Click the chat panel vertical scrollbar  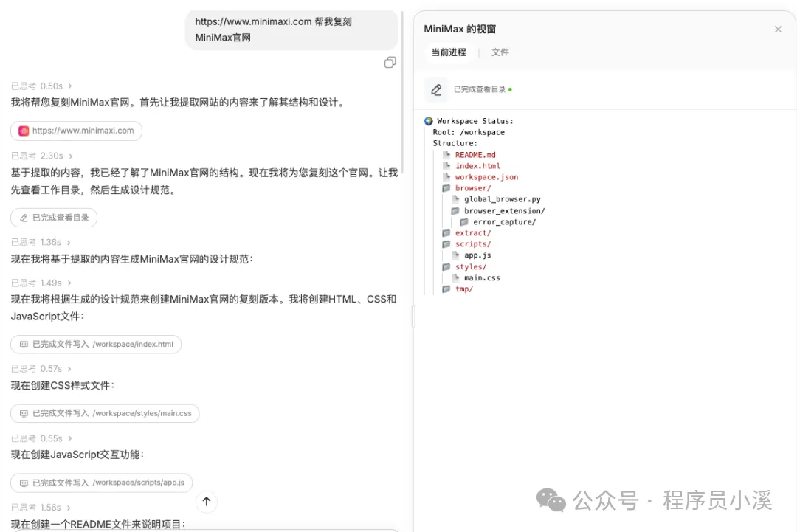pos(402,93)
